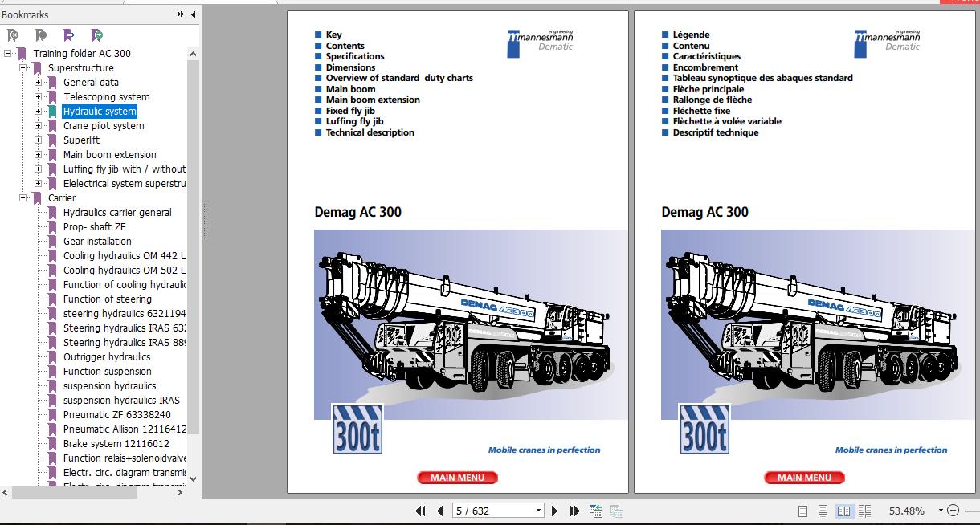Decrease zoom with the minus control
The image size is (980, 525).
coord(953,511)
